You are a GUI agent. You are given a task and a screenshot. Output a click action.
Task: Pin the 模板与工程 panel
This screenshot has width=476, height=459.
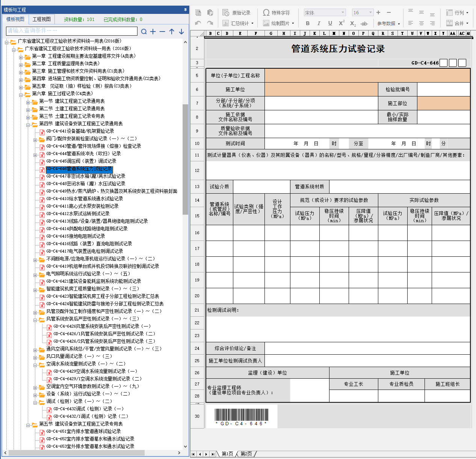(185, 10)
